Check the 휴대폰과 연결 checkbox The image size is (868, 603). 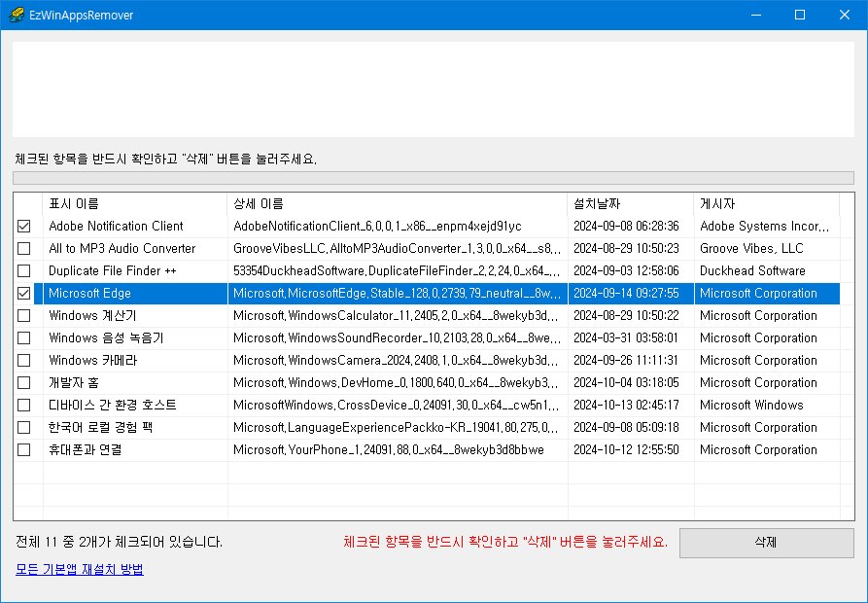[23, 449]
